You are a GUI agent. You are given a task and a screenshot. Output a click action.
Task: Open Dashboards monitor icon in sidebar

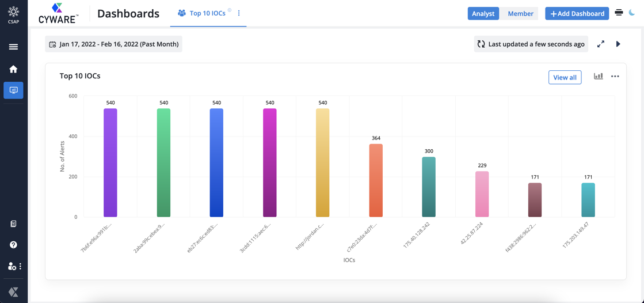pyautogui.click(x=13, y=90)
